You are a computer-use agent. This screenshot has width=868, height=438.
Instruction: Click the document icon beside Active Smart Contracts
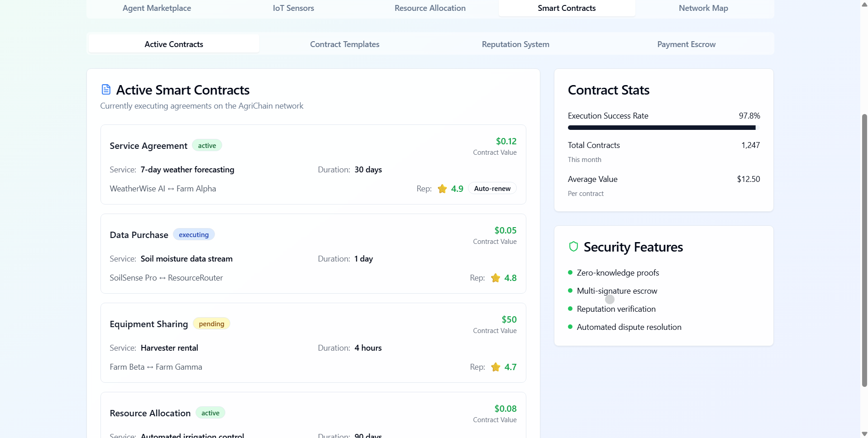[106, 90]
